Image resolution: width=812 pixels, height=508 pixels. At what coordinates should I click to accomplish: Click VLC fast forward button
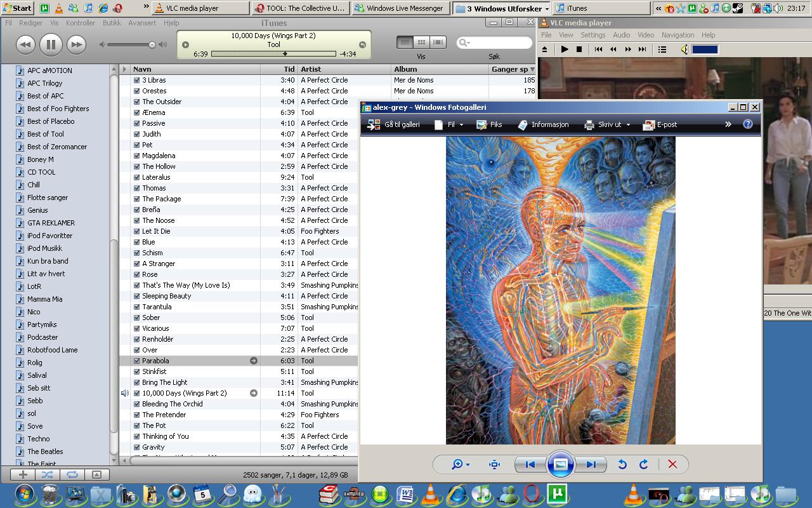(x=628, y=49)
